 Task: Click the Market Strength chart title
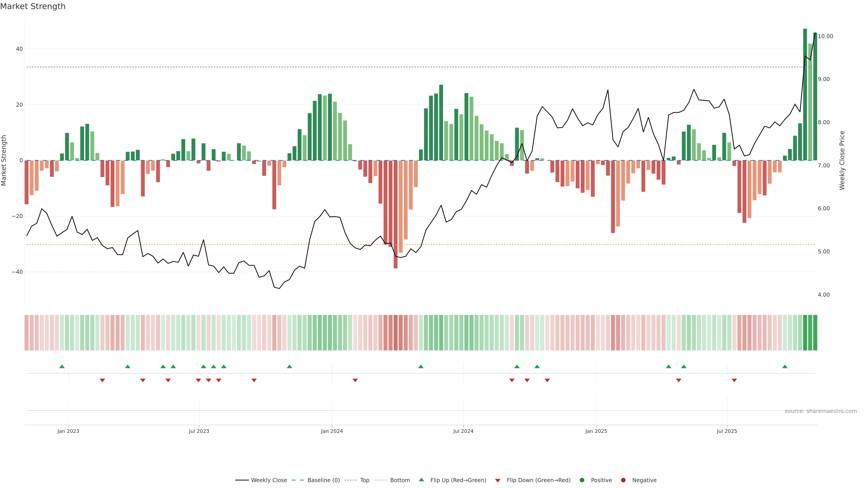point(33,6)
